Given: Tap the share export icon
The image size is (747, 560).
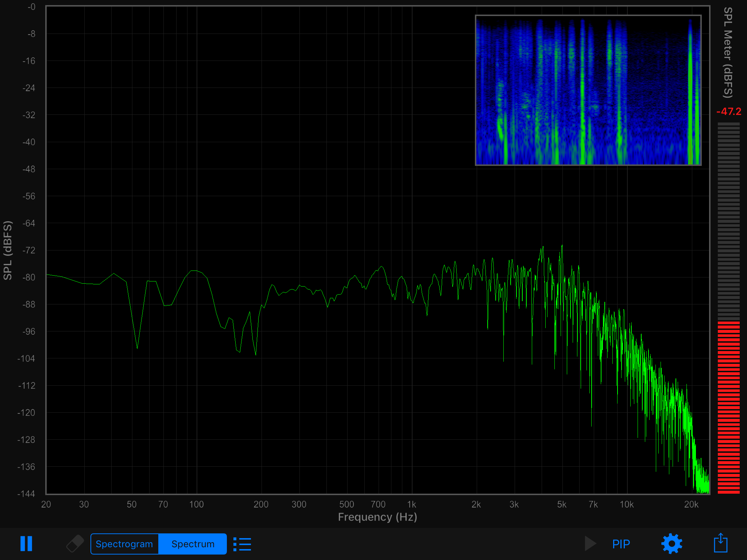Looking at the screenshot, I should (x=720, y=543).
